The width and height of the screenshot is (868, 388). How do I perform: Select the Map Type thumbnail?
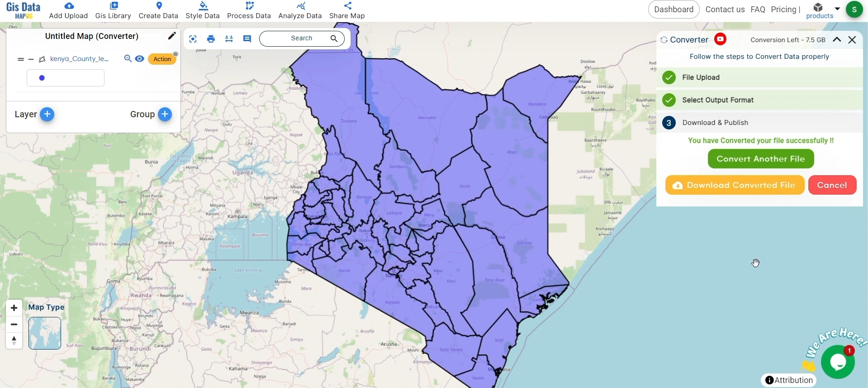click(x=45, y=333)
